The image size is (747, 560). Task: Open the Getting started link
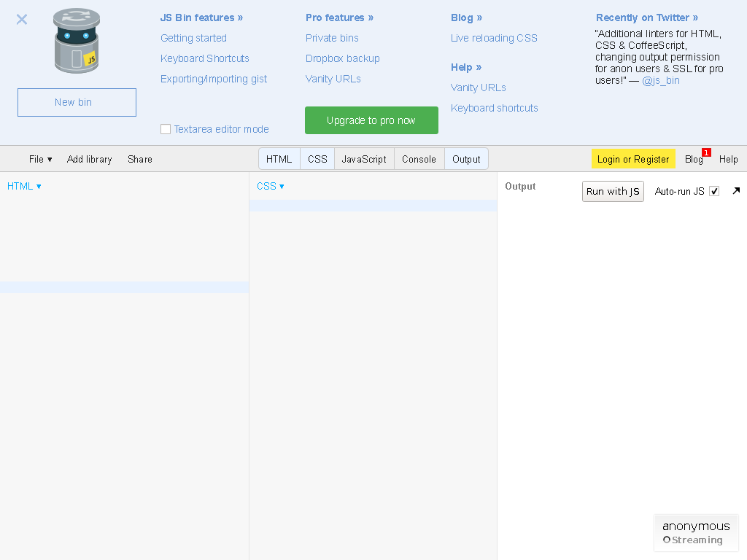[x=193, y=38]
